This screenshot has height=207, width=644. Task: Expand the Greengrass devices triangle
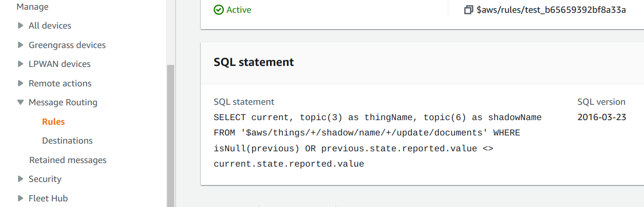(x=20, y=45)
